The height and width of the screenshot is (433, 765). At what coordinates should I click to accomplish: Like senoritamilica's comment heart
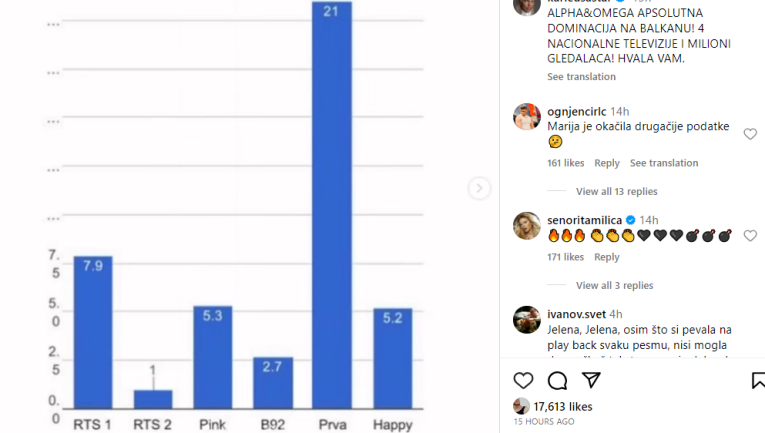pos(750,236)
